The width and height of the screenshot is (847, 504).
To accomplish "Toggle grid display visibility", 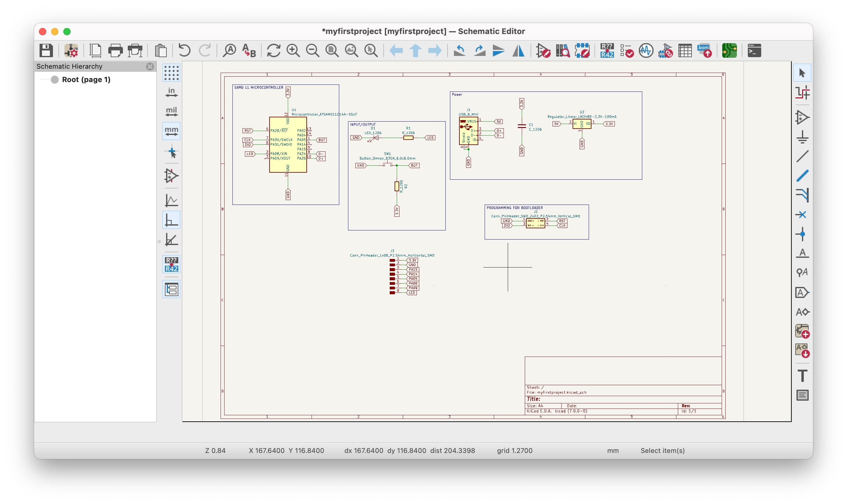I will click(171, 73).
